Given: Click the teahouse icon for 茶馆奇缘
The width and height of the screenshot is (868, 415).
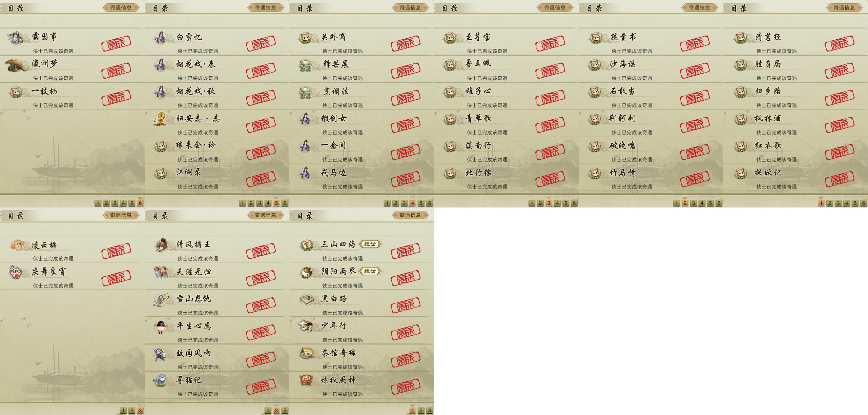Looking at the screenshot, I should pos(306,353).
